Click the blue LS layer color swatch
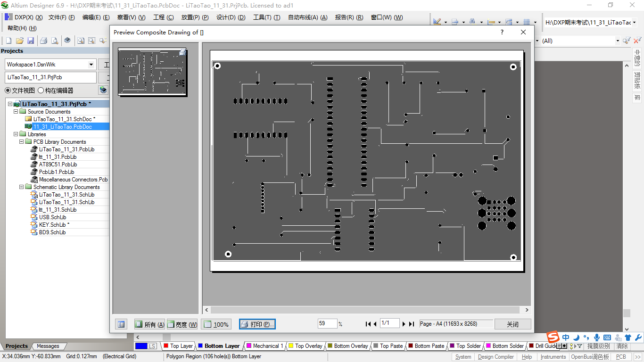The width and height of the screenshot is (644, 362). (x=141, y=346)
